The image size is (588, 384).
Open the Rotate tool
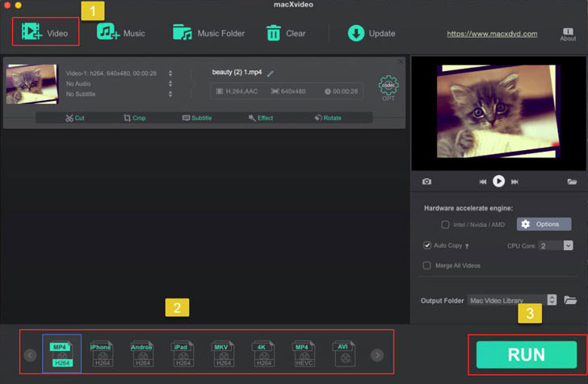(328, 118)
